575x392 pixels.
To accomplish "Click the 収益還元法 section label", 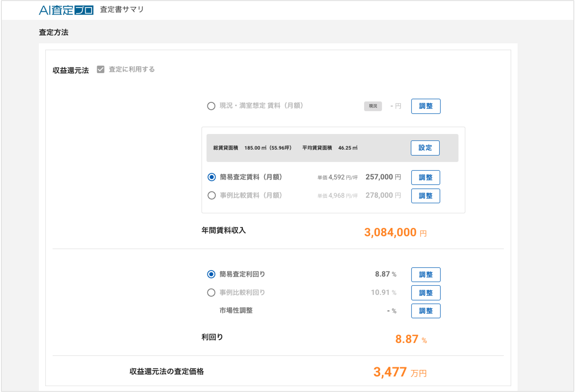I will (x=71, y=70).
